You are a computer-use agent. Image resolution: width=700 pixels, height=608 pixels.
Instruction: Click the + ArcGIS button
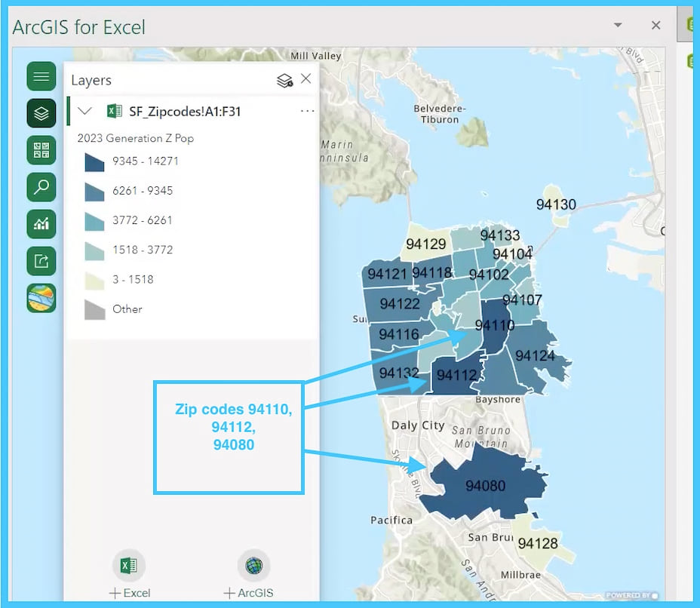point(253,572)
